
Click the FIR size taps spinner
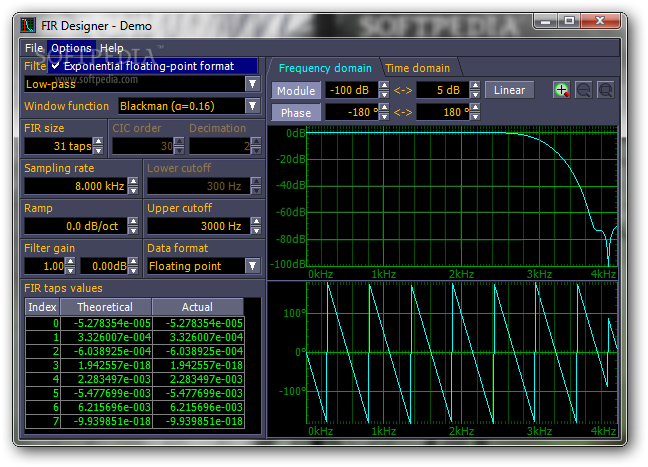tap(98, 145)
